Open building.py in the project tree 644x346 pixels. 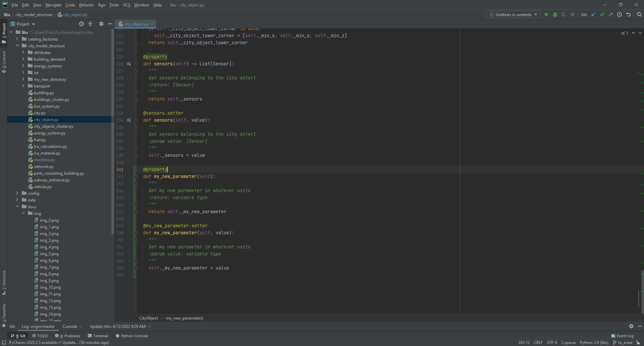[x=44, y=93]
